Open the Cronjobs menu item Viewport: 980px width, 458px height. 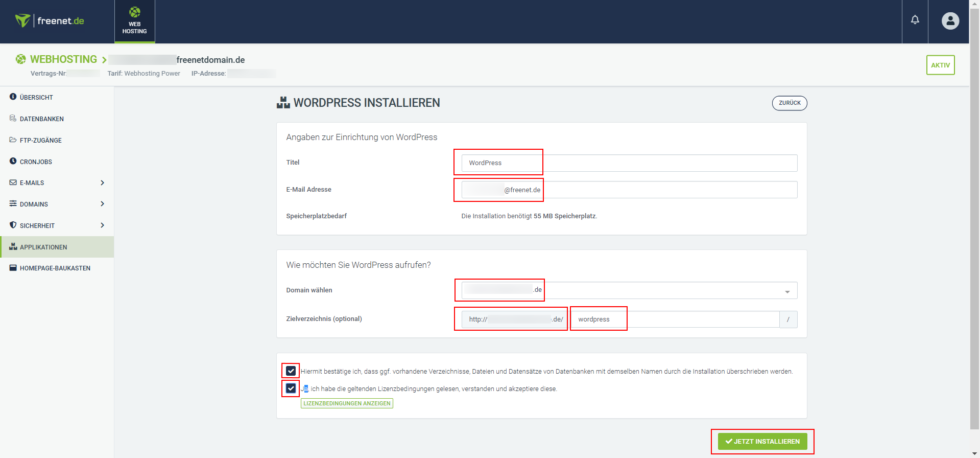[57, 162]
